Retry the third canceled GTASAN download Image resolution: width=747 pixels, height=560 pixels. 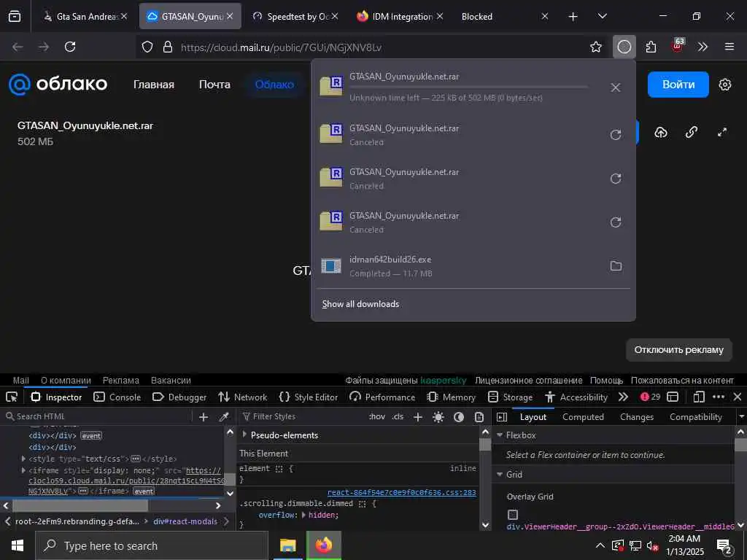(616, 222)
